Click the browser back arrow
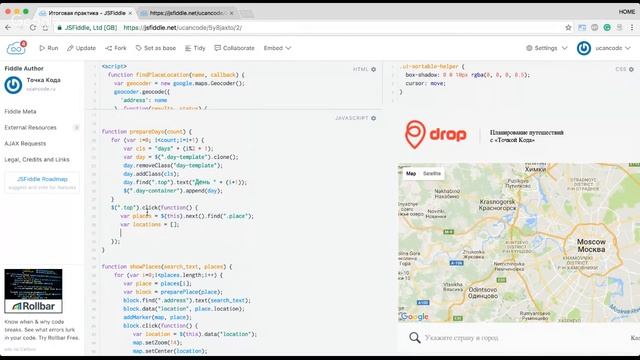This screenshot has height=360, width=640. point(8,28)
